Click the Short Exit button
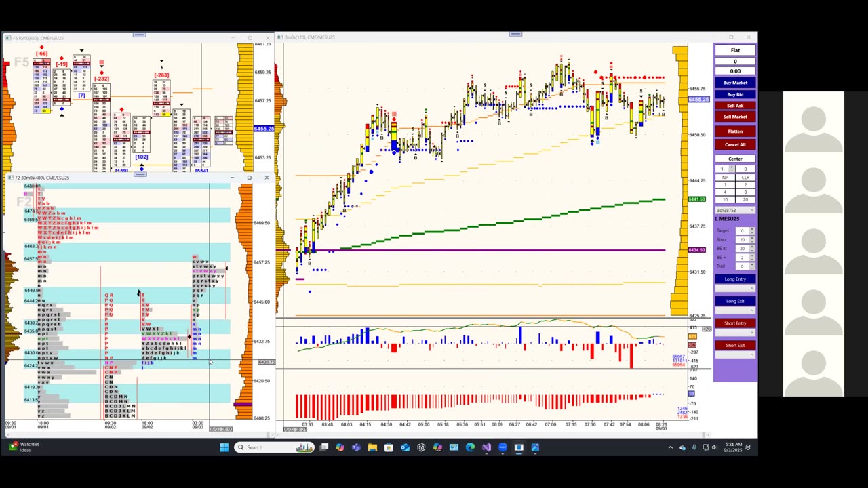Viewport: 868px width, 488px height. [735, 345]
